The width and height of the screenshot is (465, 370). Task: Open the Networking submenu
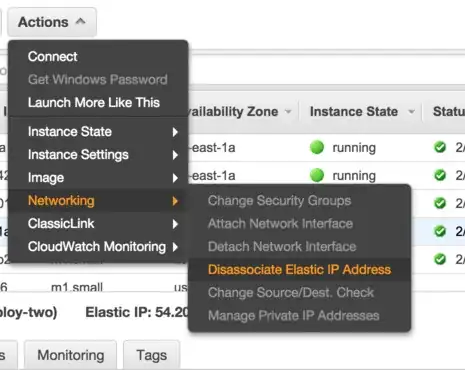click(x=98, y=201)
